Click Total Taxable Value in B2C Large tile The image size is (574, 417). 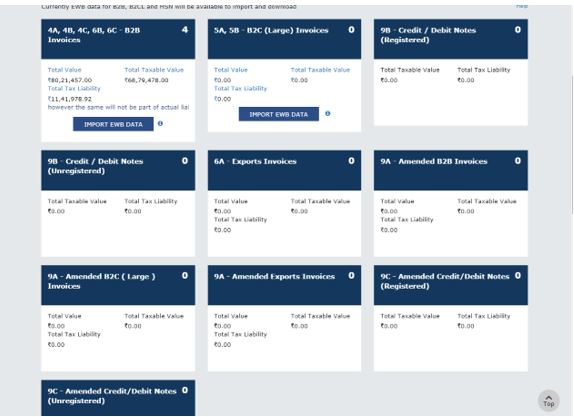(x=320, y=70)
